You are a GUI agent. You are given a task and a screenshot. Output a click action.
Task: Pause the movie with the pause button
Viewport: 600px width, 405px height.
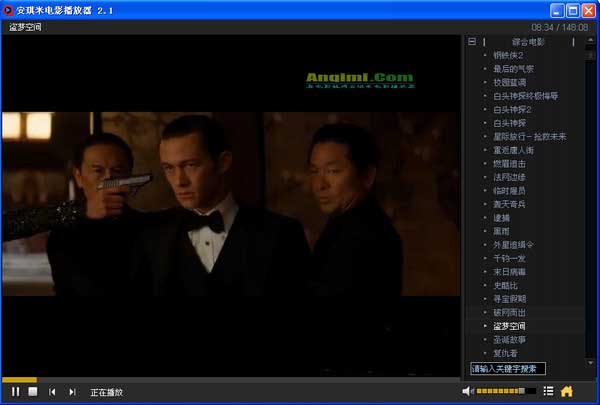click(15, 391)
